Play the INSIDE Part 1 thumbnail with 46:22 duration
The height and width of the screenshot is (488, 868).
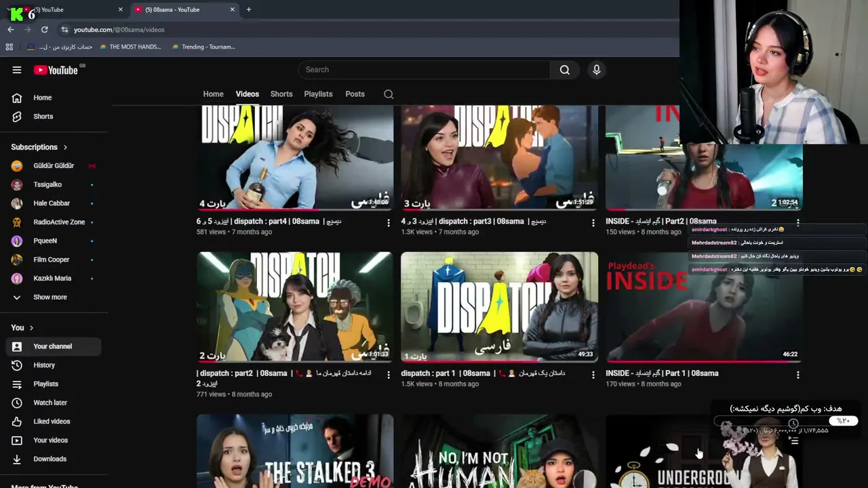[x=704, y=307]
